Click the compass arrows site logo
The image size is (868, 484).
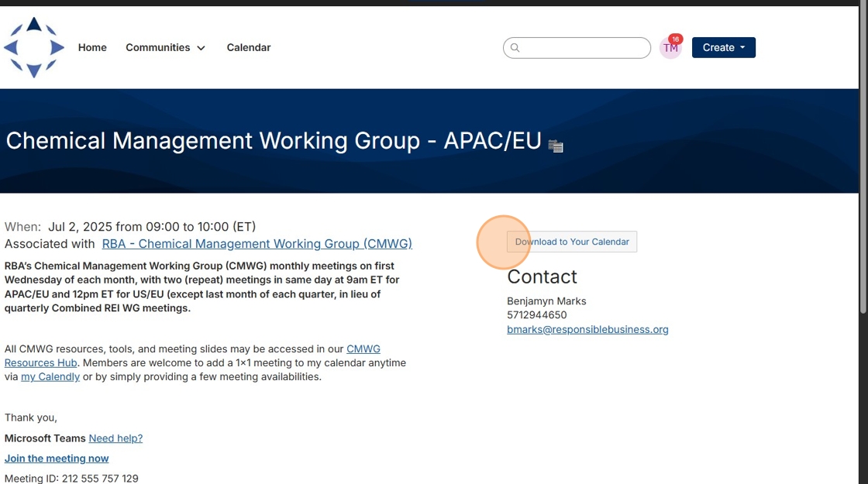point(34,47)
